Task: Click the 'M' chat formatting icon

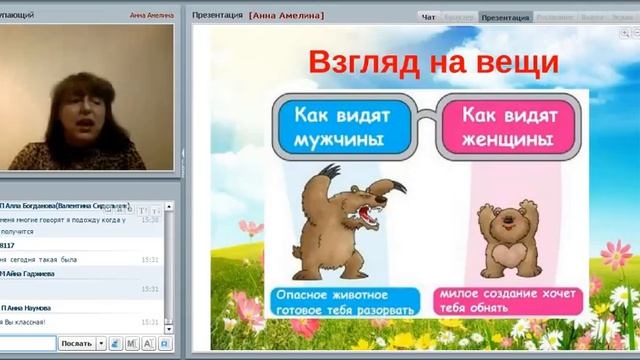Action: pos(132,344)
